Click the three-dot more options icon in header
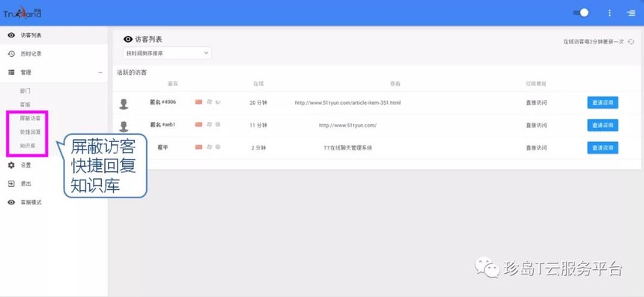Image resolution: width=644 pixels, height=297 pixels. point(610,13)
